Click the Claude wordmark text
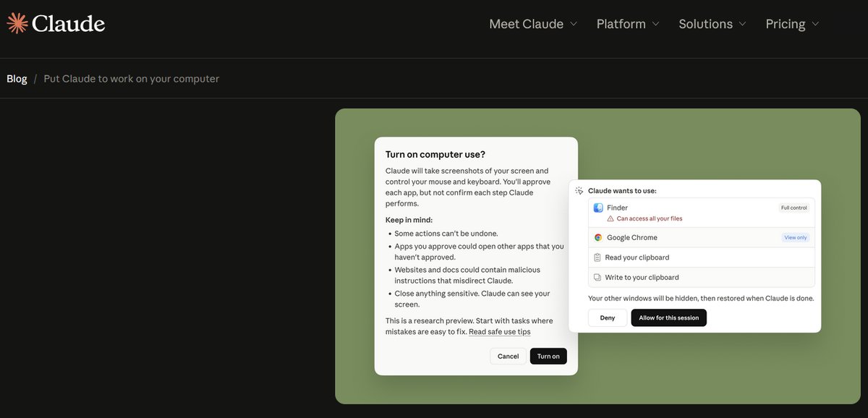This screenshot has height=418, width=868. click(x=69, y=23)
